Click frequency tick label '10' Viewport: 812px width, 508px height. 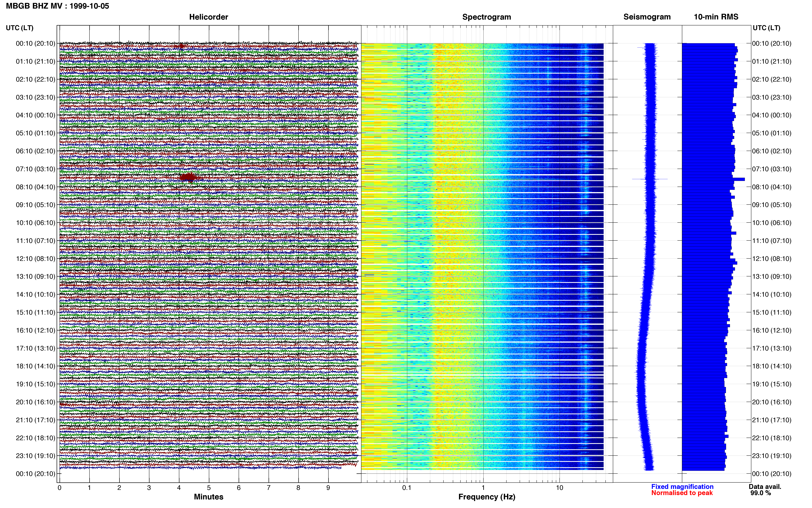pyautogui.click(x=559, y=488)
